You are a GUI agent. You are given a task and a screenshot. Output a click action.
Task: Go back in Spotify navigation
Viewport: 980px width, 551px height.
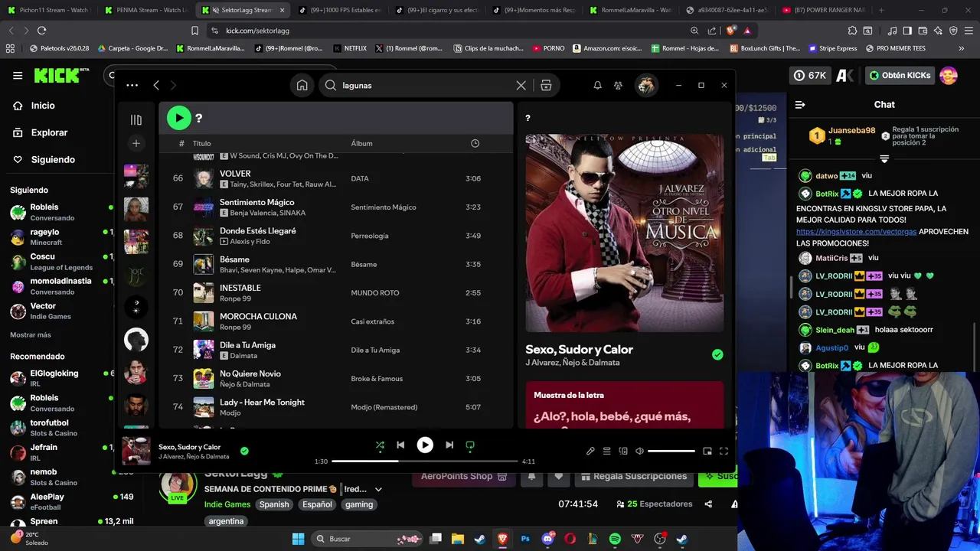(156, 86)
